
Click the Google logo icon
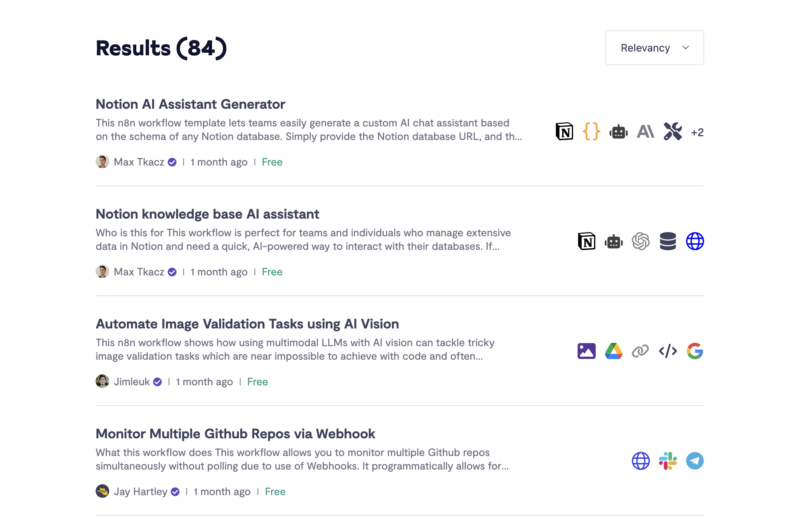point(695,351)
